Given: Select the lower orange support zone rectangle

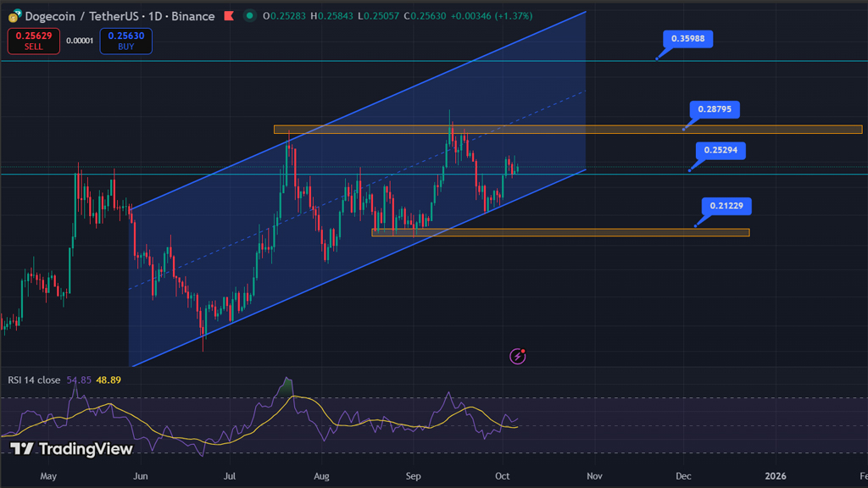Looking at the screenshot, I should [x=560, y=232].
